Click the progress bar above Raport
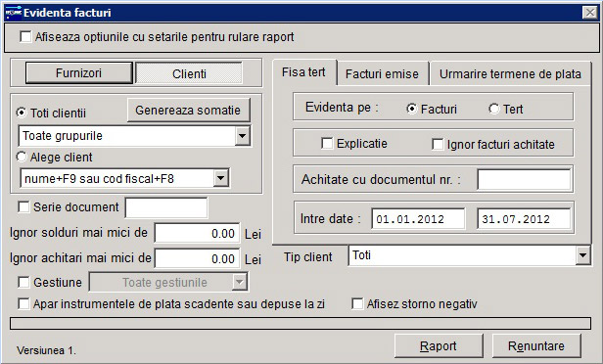Screen dimensions: 603x364 pyautogui.click(x=301, y=323)
